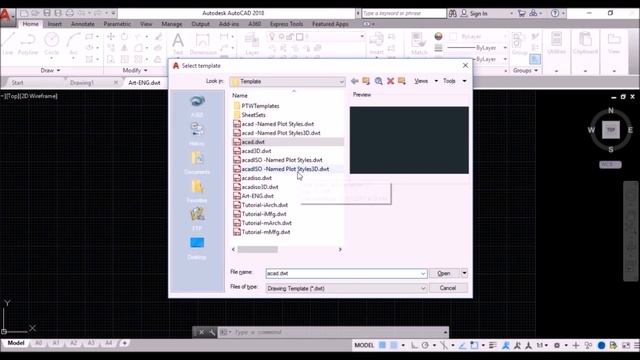Expand the Modify panel flyout

click(135, 71)
